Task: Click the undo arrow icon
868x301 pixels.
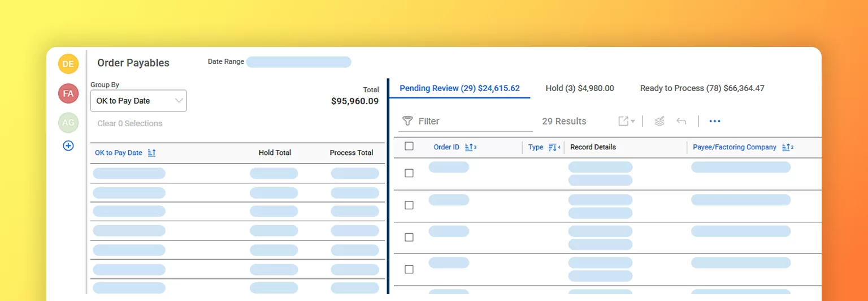Action: (682, 121)
